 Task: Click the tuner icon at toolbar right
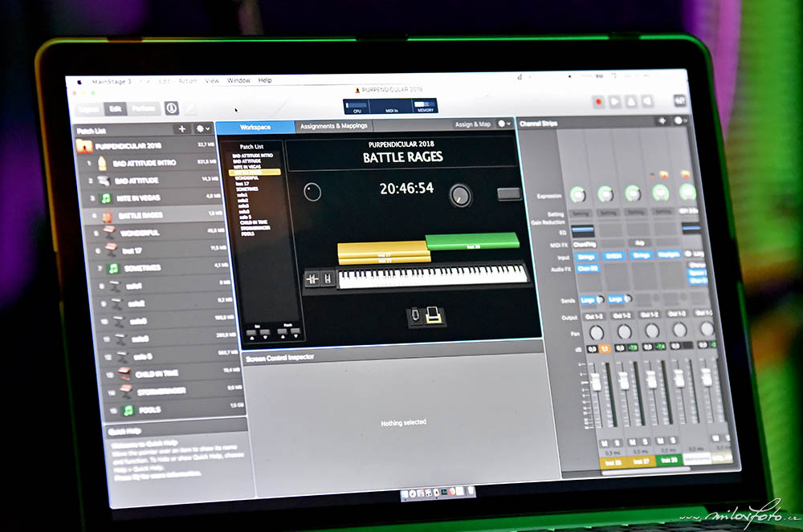(x=679, y=100)
